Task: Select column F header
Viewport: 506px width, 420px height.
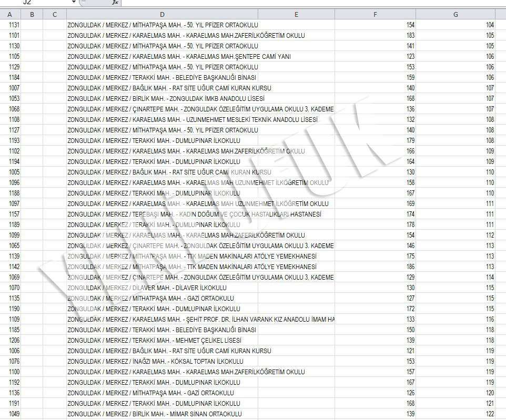Action: (375, 14)
